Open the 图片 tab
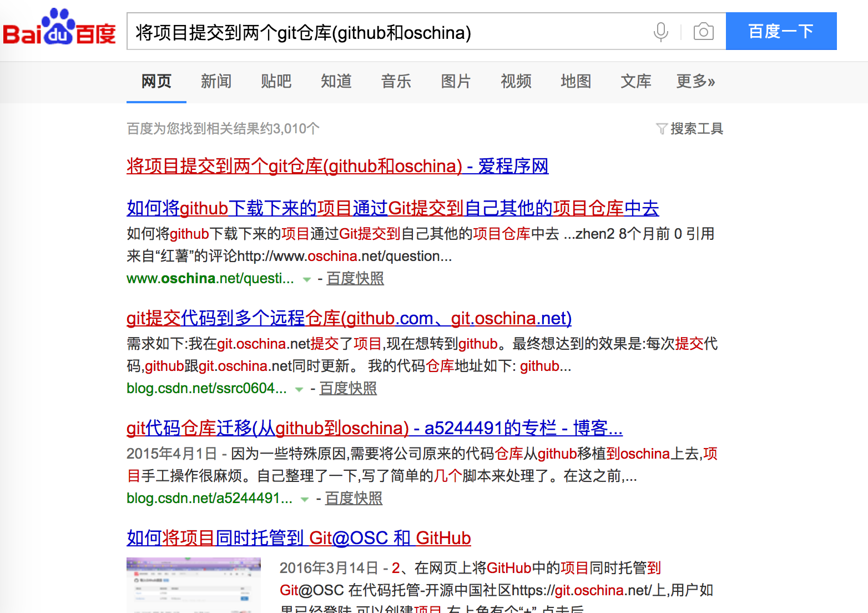The width and height of the screenshot is (868, 613). (456, 82)
